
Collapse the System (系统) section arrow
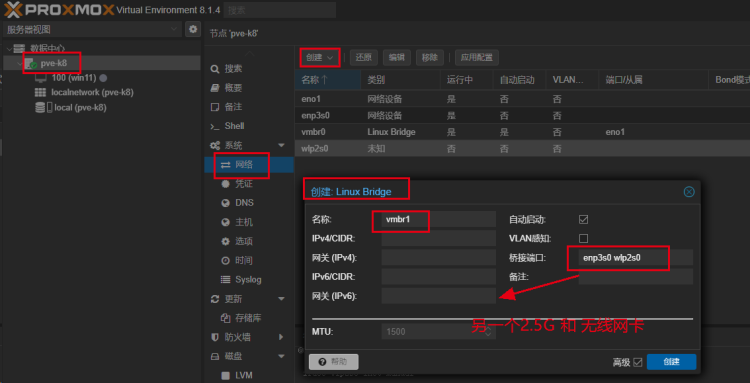coord(281,145)
